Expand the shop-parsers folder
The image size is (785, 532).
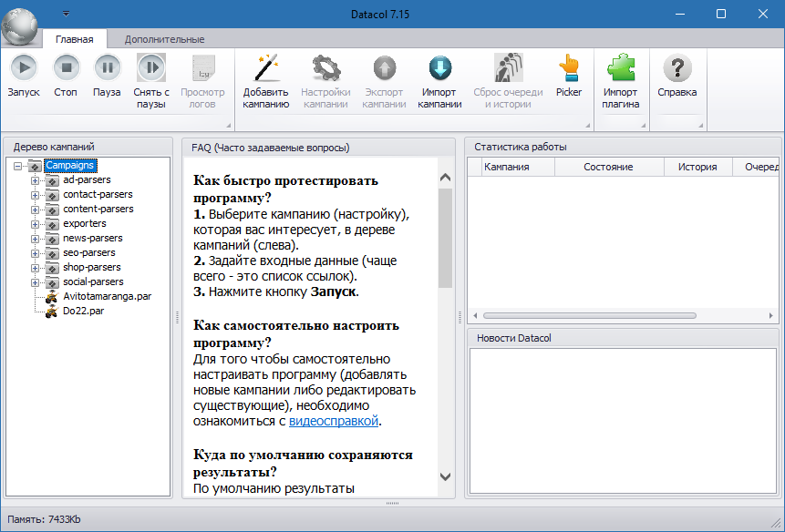coord(35,268)
